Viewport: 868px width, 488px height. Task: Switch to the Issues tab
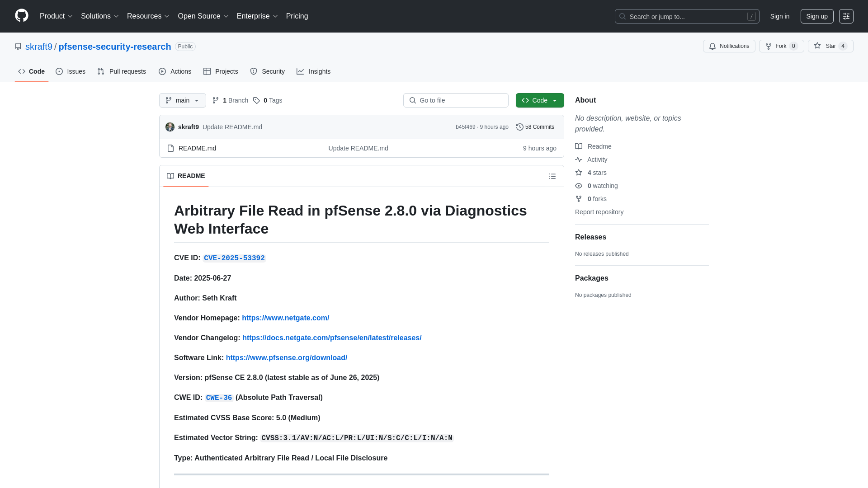71,71
